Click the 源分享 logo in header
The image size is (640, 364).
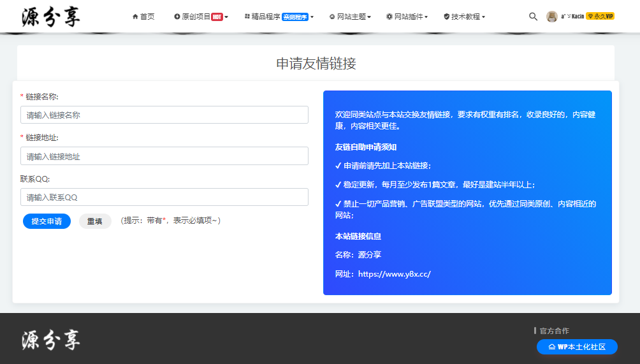[50, 17]
